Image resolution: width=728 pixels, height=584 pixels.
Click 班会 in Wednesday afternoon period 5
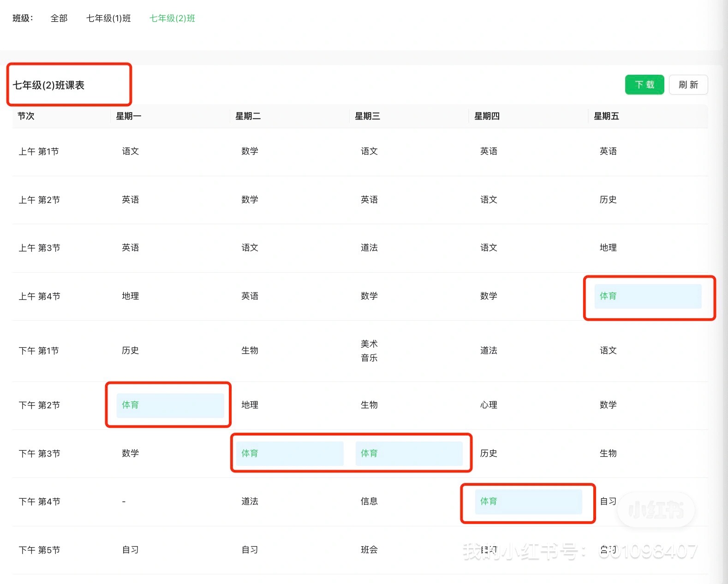pyautogui.click(x=369, y=550)
